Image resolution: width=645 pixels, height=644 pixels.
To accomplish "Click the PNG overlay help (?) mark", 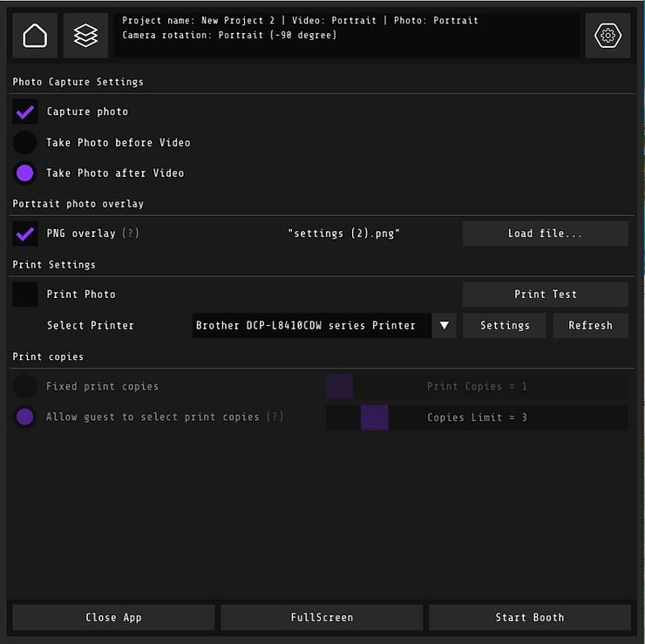I will 131,234.
